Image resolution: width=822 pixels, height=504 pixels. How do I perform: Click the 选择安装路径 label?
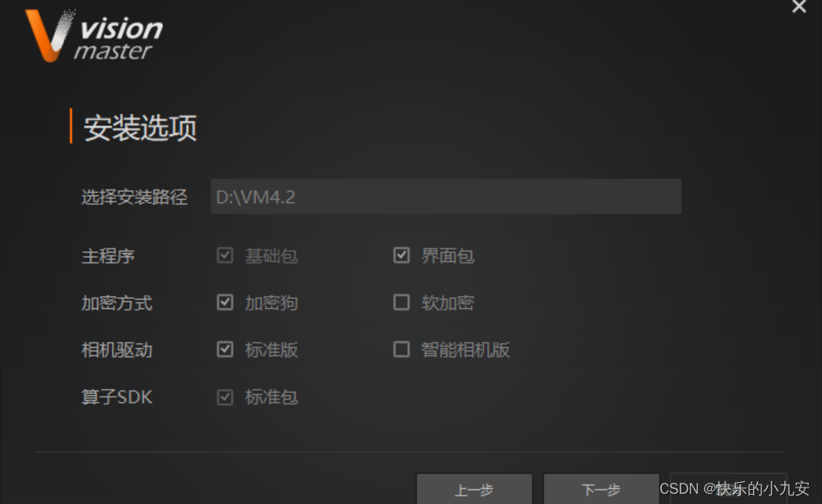(135, 197)
